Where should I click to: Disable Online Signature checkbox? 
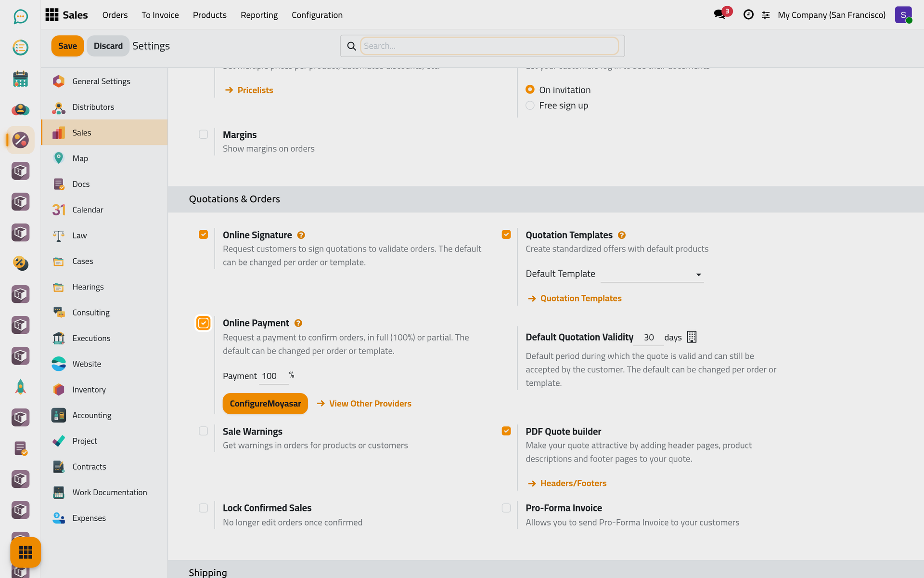point(204,235)
